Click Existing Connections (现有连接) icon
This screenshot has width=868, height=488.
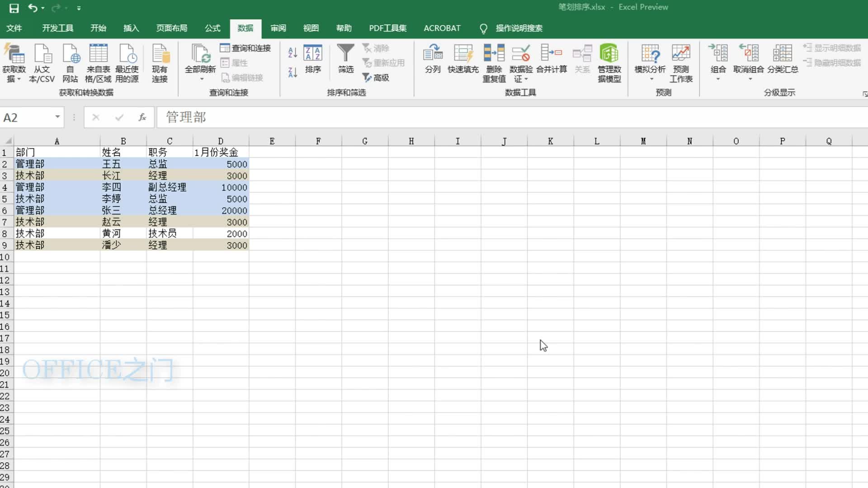click(x=160, y=53)
